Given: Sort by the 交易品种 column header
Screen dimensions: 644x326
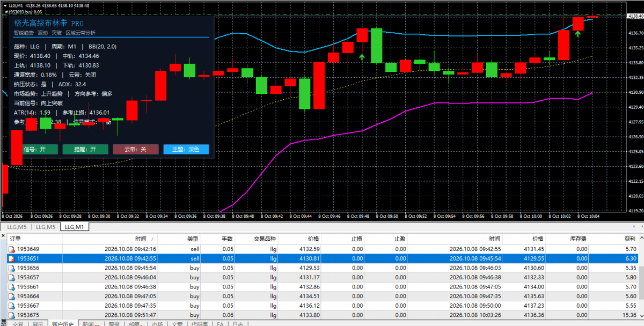Looking at the screenshot, I should click(257, 239).
